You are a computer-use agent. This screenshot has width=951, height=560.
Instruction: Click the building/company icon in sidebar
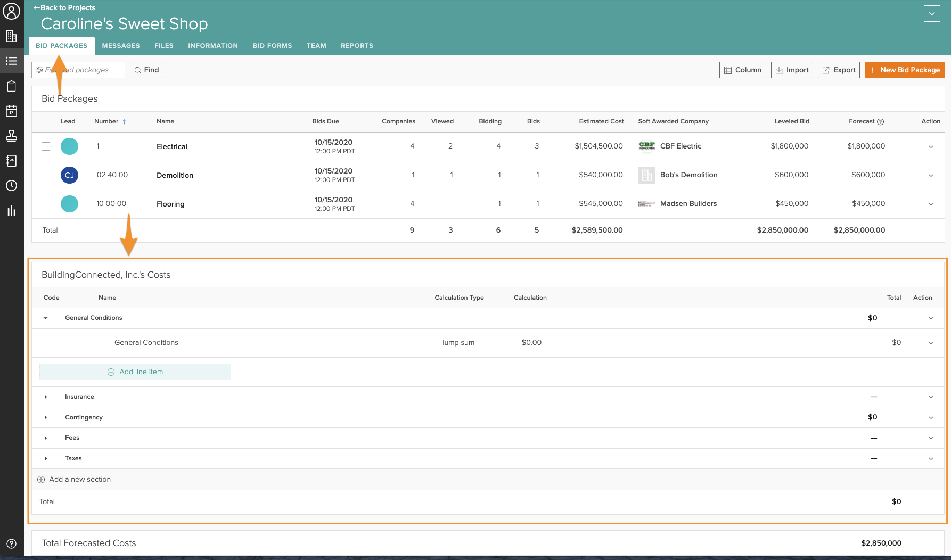click(x=11, y=36)
